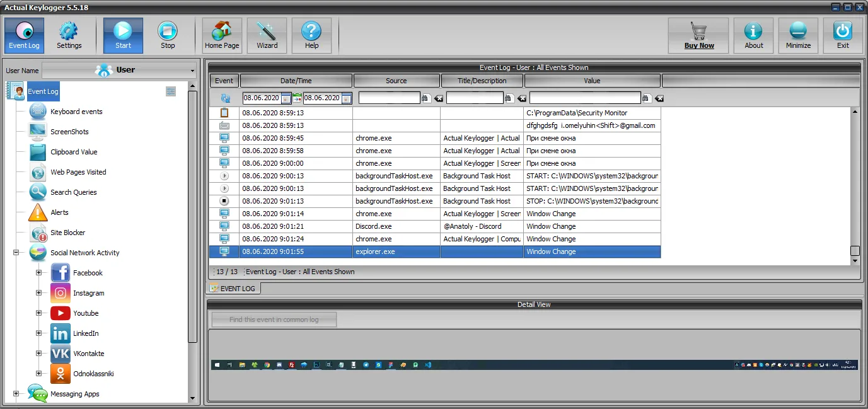868x409 pixels.
Task: Toggle the Event Log view button
Action: 24,35
